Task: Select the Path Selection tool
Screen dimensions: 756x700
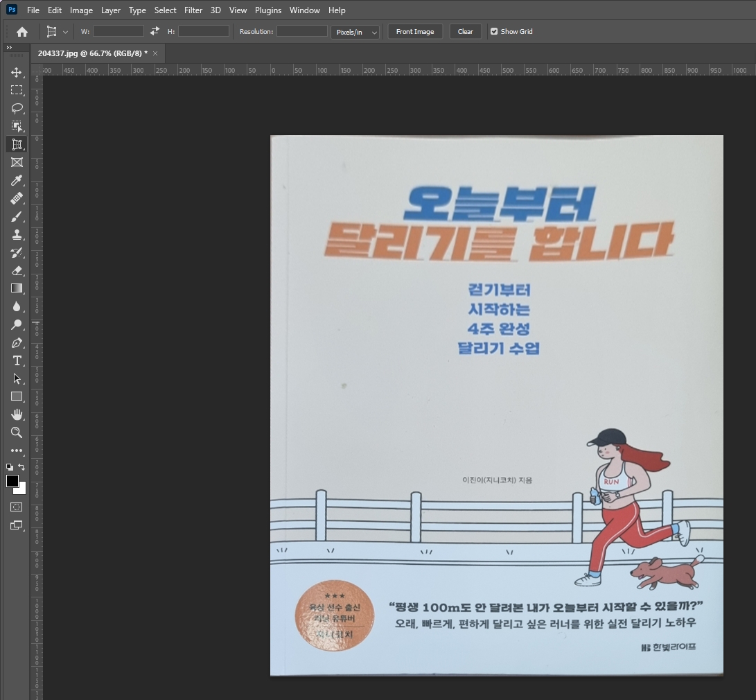Action: pyautogui.click(x=17, y=378)
